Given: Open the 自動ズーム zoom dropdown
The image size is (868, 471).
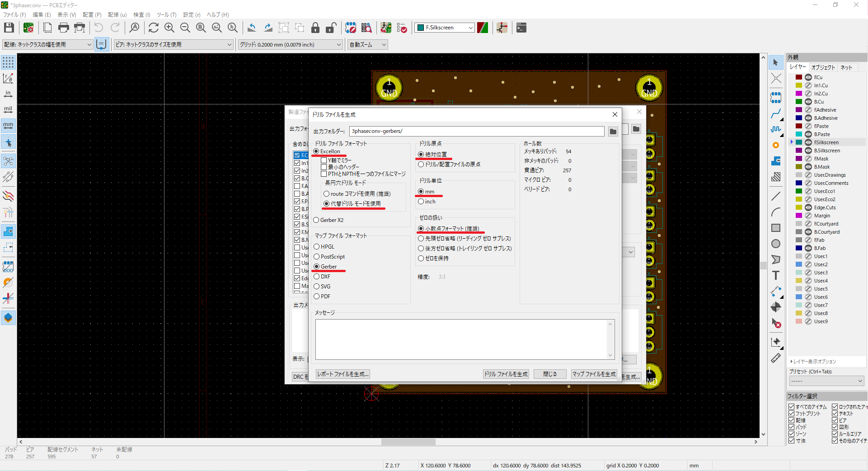Looking at the screenshot, I should click(368, 45).
